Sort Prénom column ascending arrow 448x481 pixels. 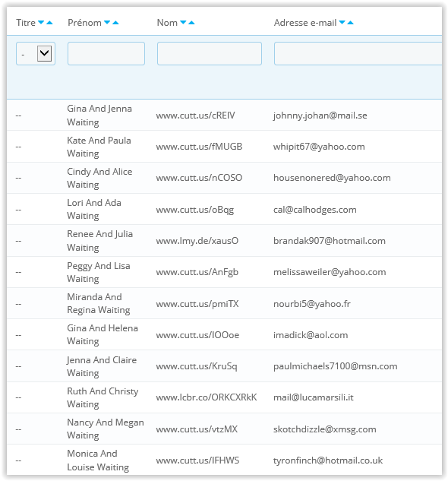click(115, 22)
